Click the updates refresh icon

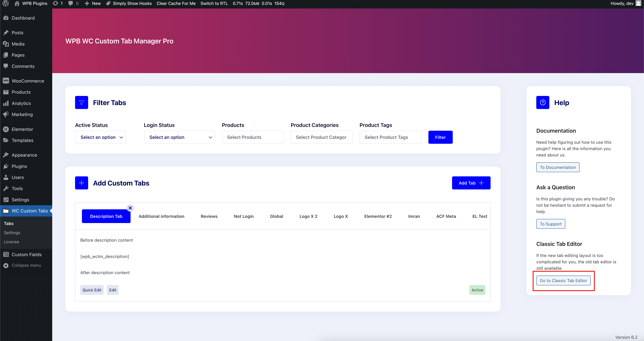(55, 3)
